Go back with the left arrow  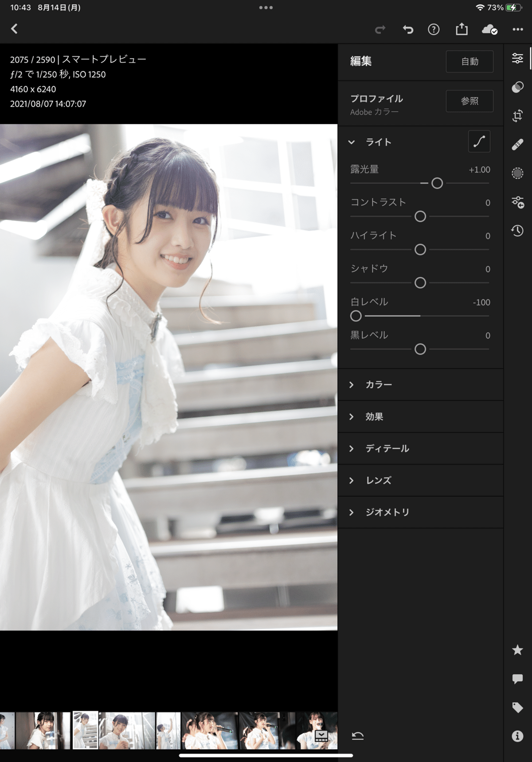point(14,29)
